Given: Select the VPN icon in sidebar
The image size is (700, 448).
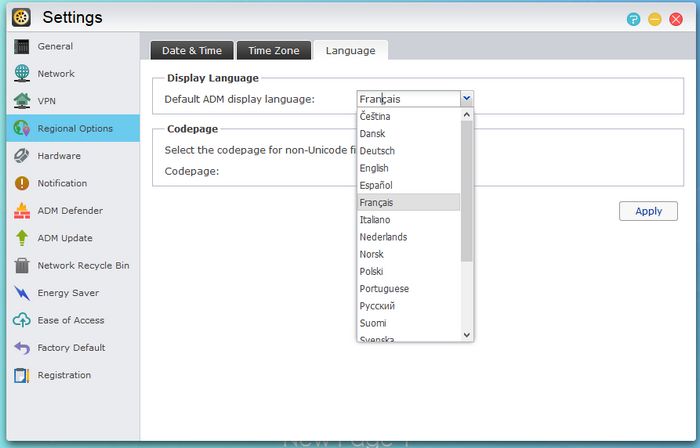Looking at the screenshot, I should pyautogui.click(x=21, y=101).
